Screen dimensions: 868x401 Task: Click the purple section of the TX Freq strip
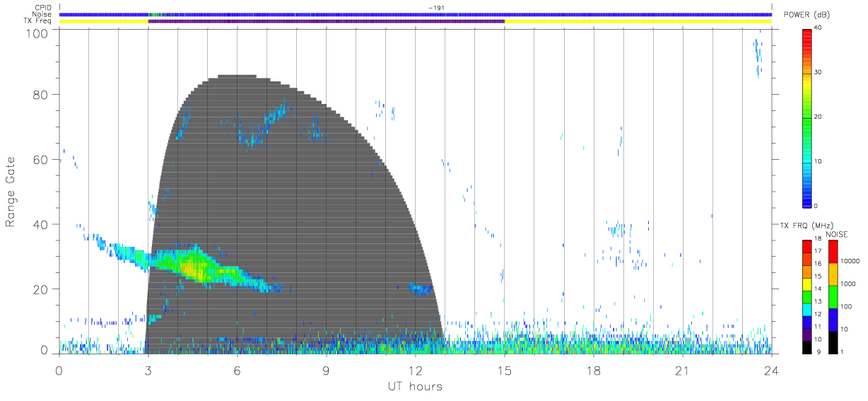327,21
